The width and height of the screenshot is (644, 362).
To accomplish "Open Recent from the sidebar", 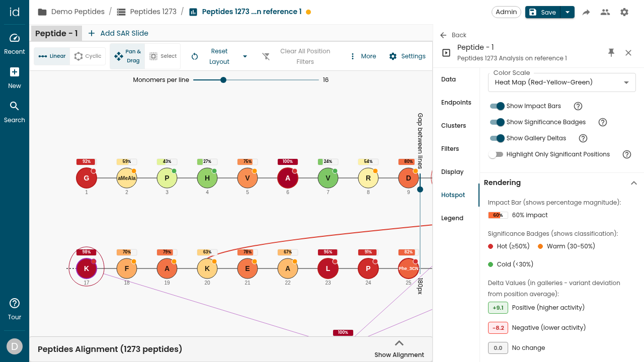I will (x=15, y=44).
